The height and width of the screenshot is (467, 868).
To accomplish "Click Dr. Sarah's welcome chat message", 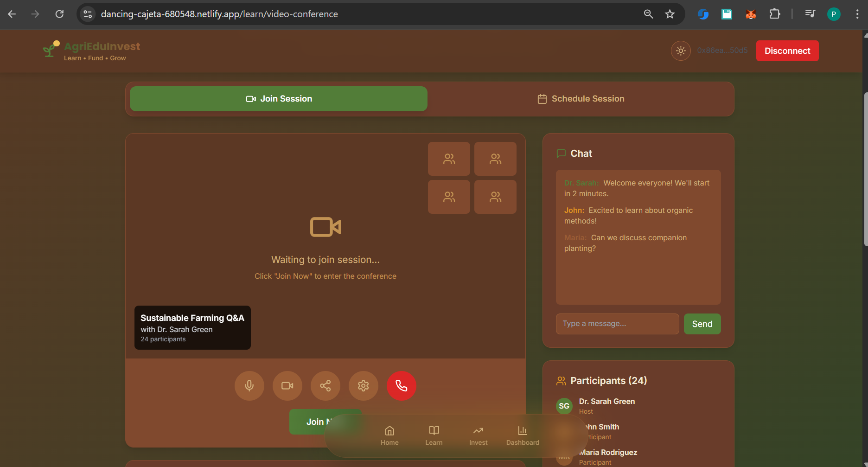I will (638, 188).
